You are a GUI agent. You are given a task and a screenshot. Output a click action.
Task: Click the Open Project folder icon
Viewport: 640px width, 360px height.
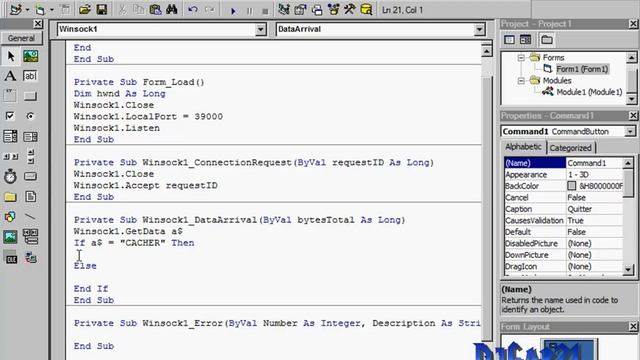[x=84, y=9]
